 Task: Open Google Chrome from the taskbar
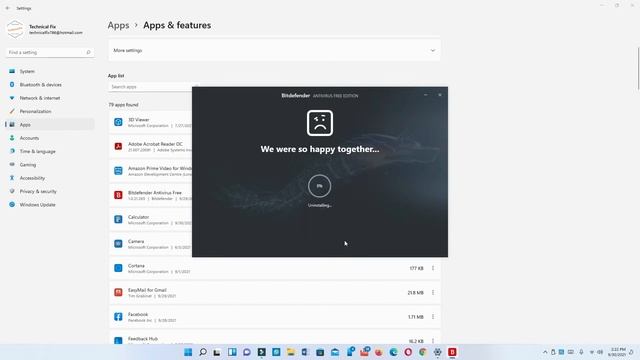tap(423, 352)
